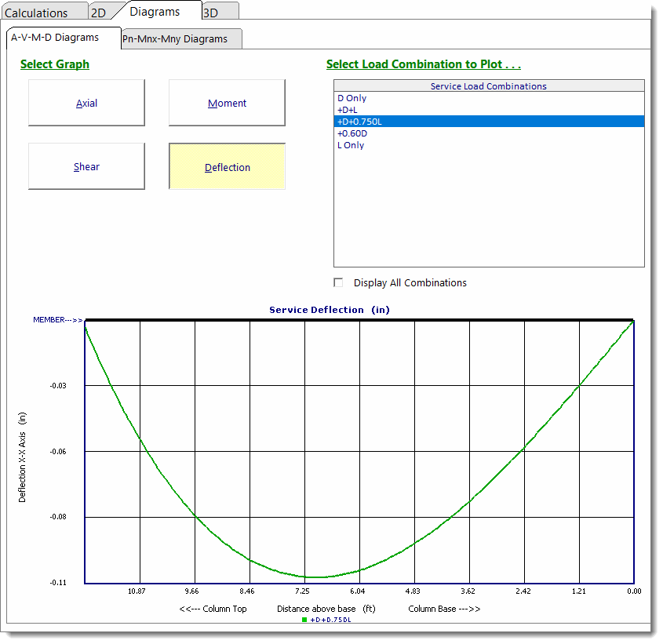Display the Shear diagram
663x644 pixels.
pos(86,166)
